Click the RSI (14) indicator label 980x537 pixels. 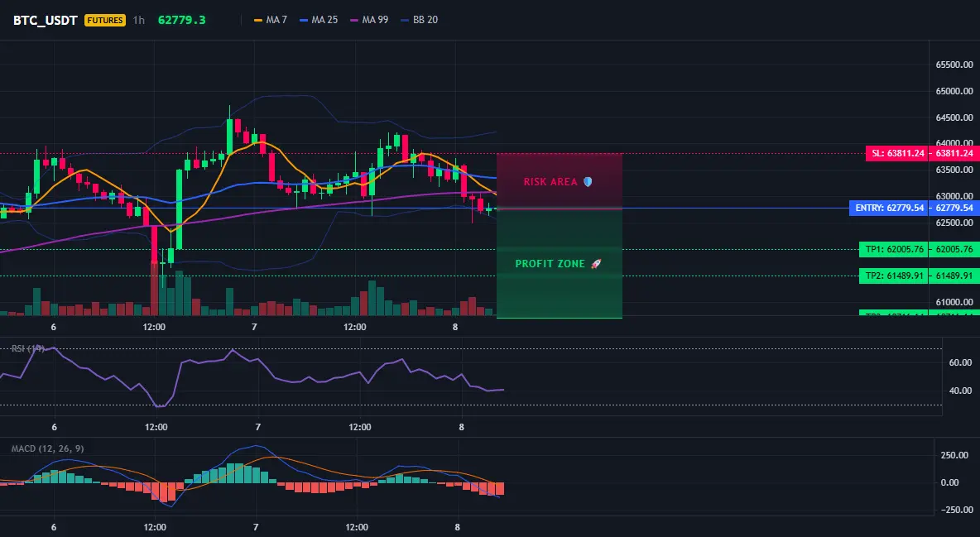(x=28, y=348)
